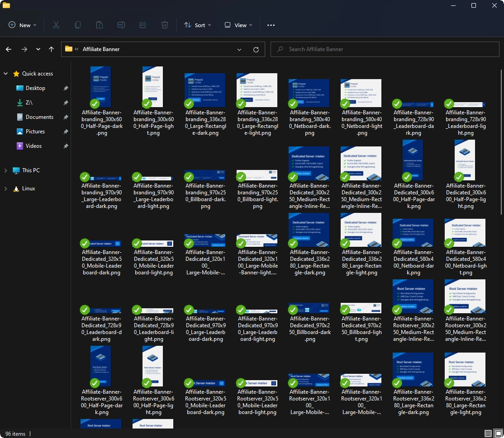Go up one folder level
The height and width of the screenshot is (438, 504).
(x=51, y=49)
